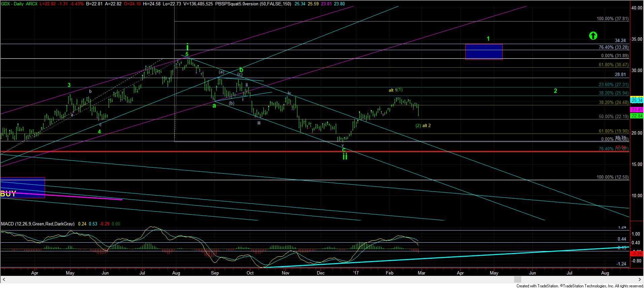Click the white iii wave label
The image size is (644, 288).
(x=259, y=123)
